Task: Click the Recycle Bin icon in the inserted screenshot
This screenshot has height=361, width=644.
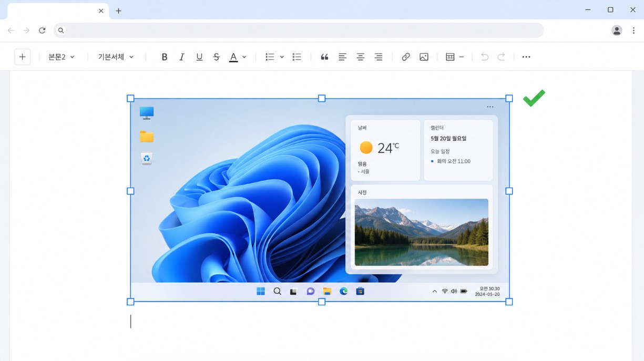Action: tap(147, 158)
